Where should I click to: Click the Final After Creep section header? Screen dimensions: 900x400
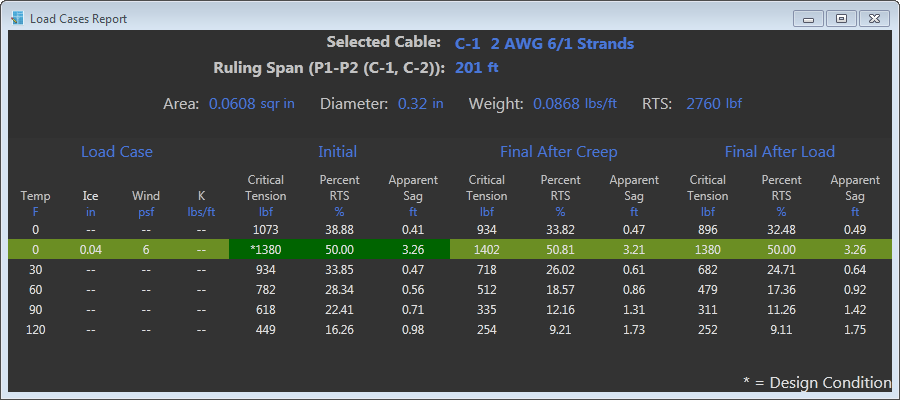[x=558, y=152]
